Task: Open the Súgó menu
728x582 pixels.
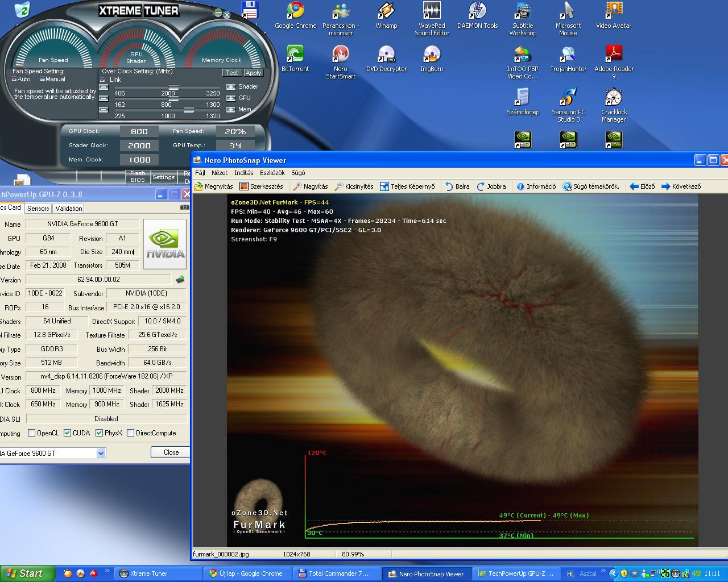Action: pos(298,173)
